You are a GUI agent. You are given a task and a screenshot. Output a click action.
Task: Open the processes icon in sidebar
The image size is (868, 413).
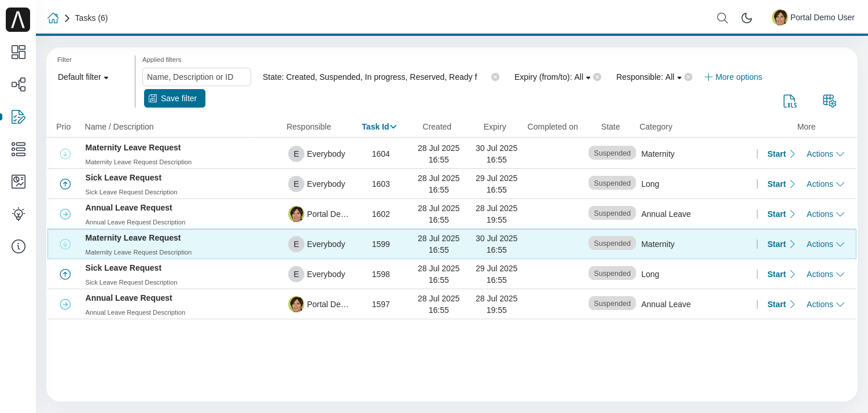18,84
